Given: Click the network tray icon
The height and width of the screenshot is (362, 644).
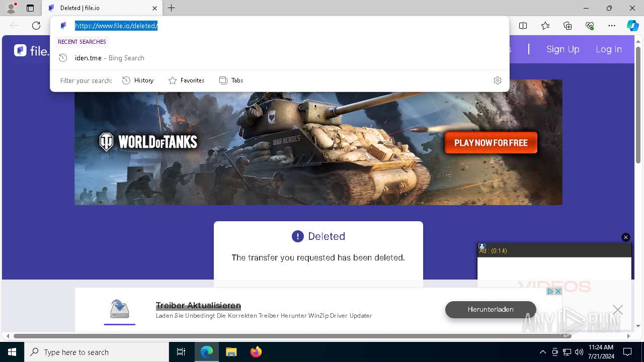Looking at the screenshot, I should [x=567, y=352].
